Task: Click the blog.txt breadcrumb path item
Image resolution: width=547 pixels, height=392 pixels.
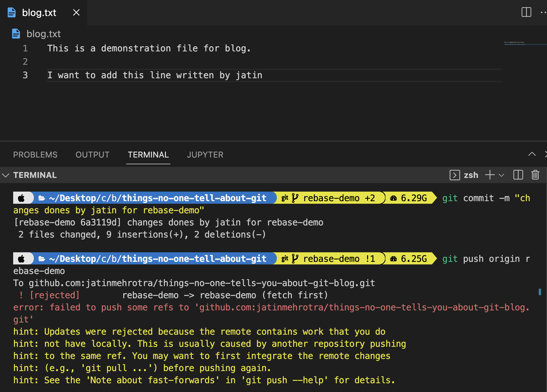Action: pyautogui.click(x=43, y=34)
